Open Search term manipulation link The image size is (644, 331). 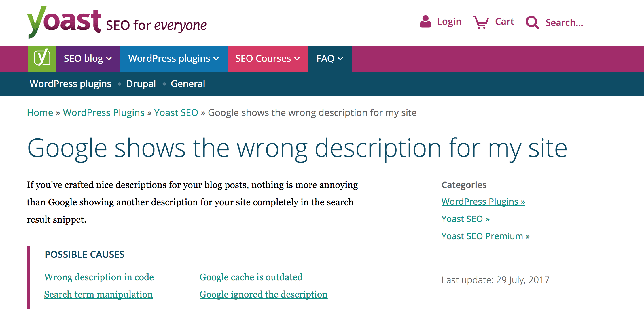pos(98,294)
